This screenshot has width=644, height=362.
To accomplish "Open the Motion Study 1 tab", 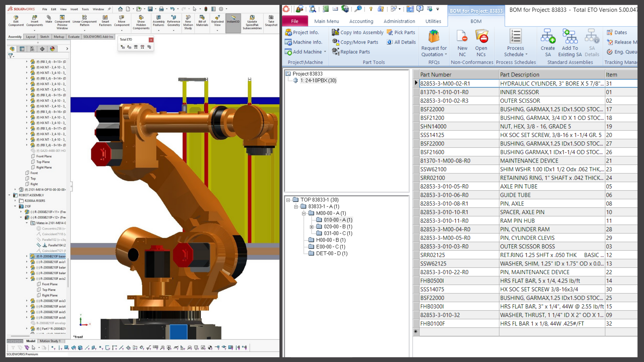I will pyautogui.click(x=50, y=341).
